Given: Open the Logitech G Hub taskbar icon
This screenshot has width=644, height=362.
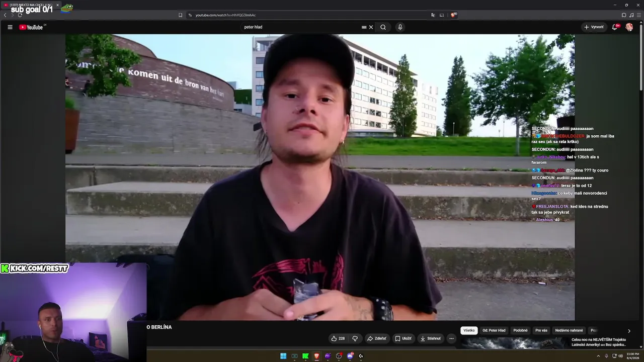Looking at the screenshot, I should (361, 356).
